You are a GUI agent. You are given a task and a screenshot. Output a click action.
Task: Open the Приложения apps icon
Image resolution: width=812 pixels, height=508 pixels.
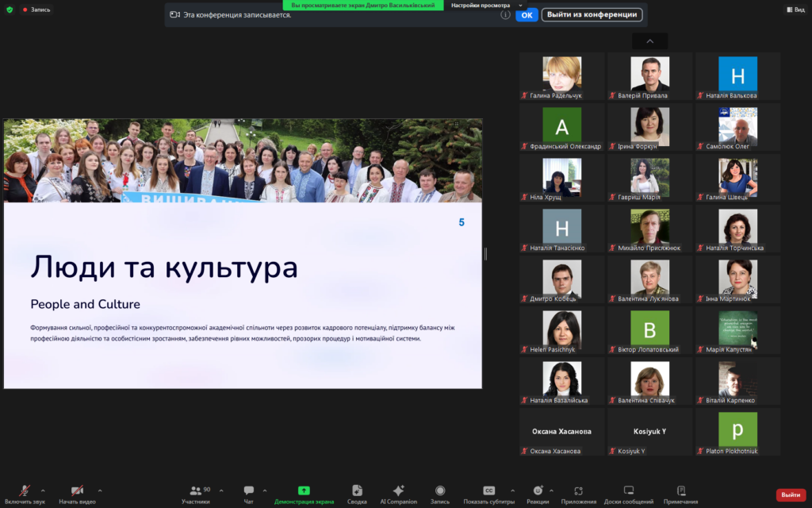[x=578, y=491]
